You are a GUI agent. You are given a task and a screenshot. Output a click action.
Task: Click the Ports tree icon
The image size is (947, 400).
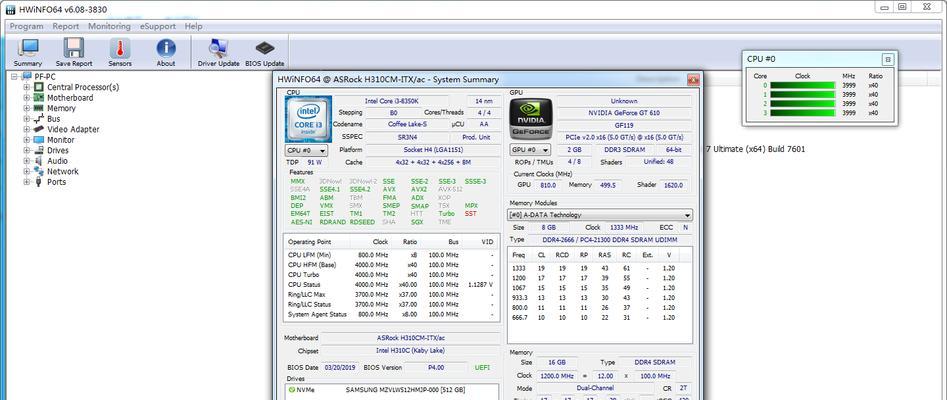39,182
